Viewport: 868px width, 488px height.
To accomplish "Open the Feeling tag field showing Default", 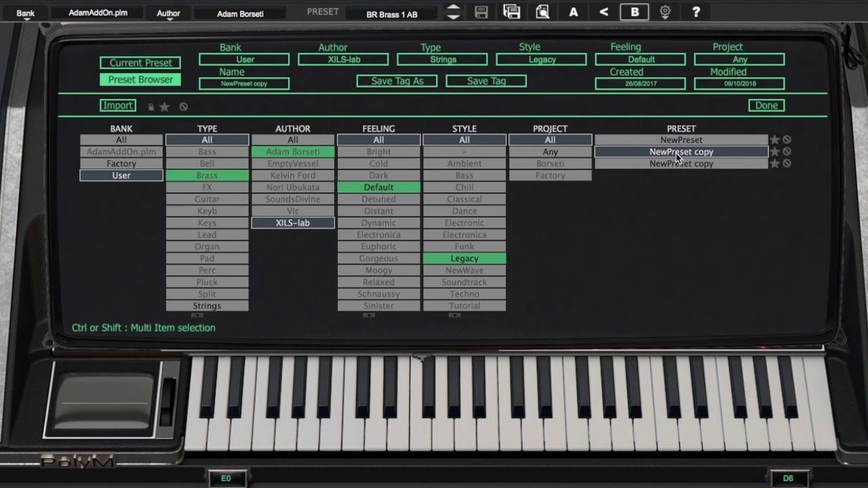I will click(x=640, y=60).
